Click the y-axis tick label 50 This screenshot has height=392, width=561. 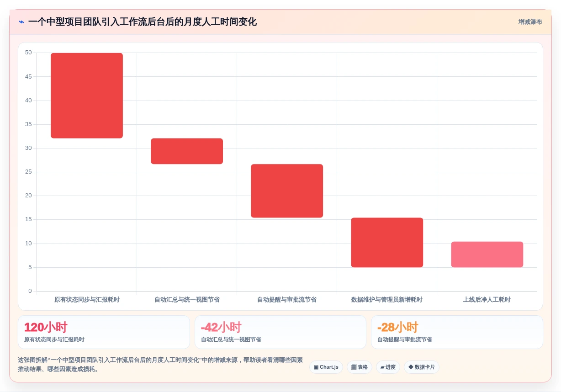tap(28, 53)
